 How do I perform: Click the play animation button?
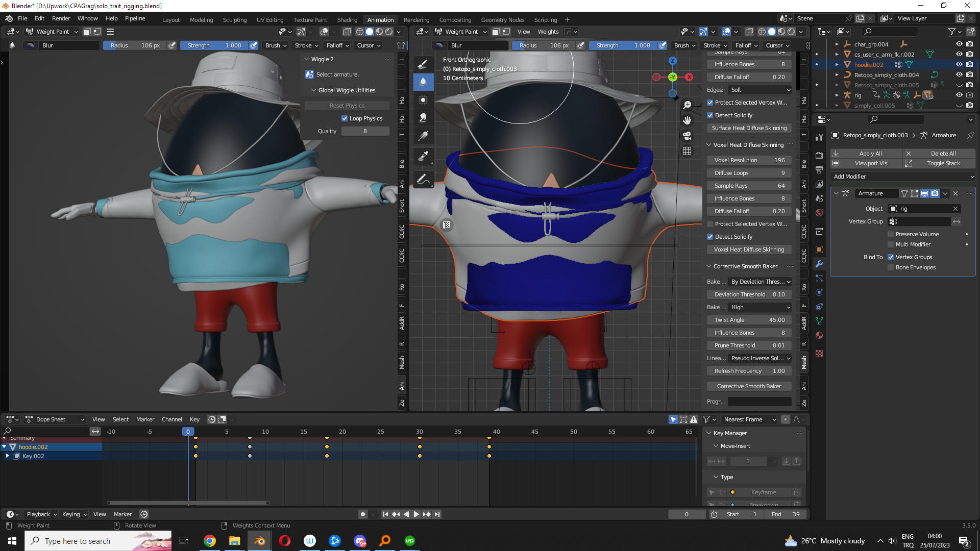[x=416, y=514]
